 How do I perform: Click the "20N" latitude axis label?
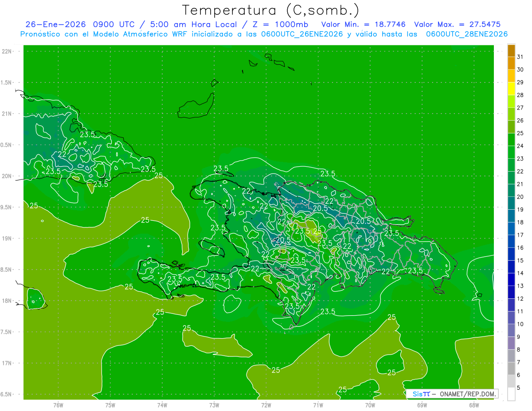click(x=7, y=176)
